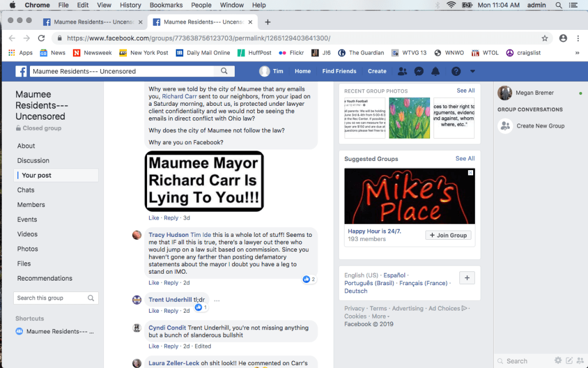Open the Members section in group sidebar
This screenshot has height=368, width=588.
(x=31, y=205)
